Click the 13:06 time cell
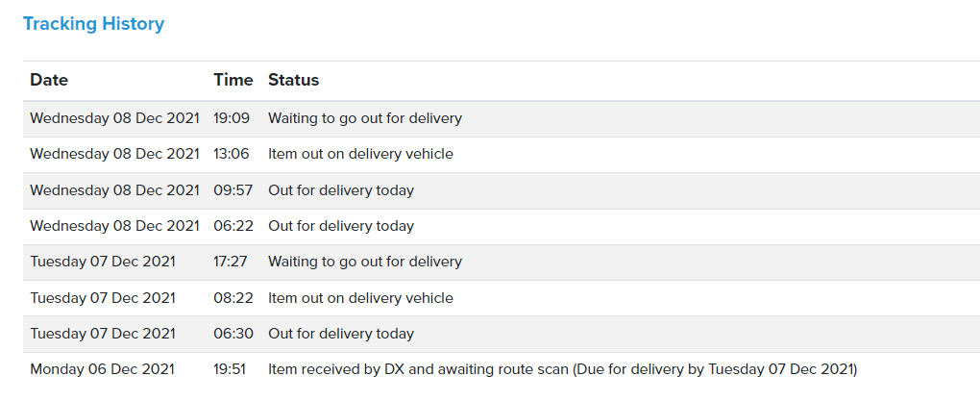Screen dimensions: 980x401 click(232, 154)
